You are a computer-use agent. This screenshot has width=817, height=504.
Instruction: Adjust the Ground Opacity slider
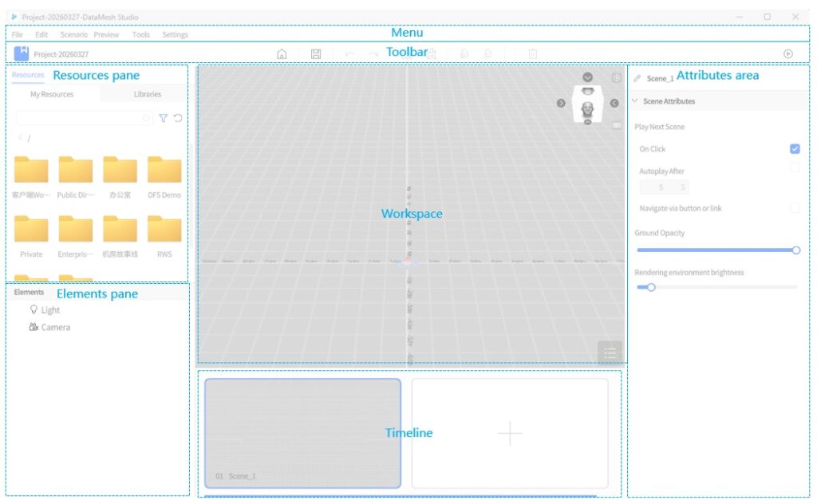795,250
